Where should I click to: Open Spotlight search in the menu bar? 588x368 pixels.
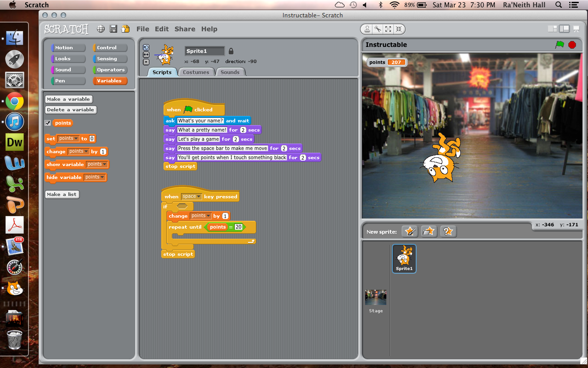559,5
